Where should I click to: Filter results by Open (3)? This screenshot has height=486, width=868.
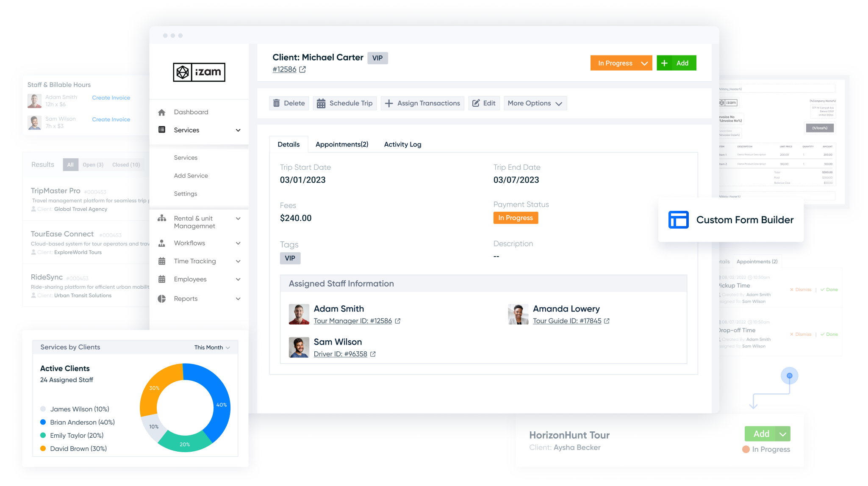pyautogui.click(x=93, y=165)
